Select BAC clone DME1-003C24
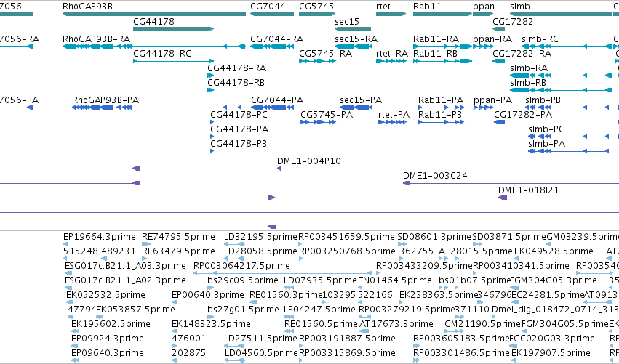619x364 pixels. tap(435, 176)
